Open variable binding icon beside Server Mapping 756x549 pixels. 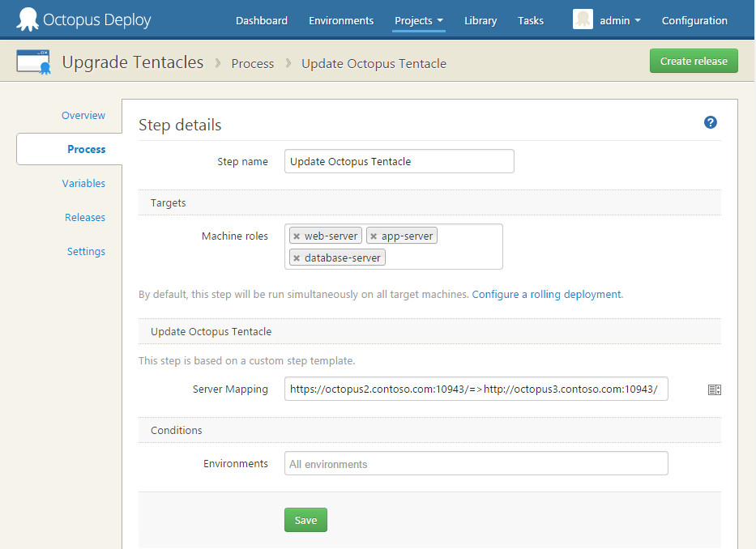click(714, 389)
